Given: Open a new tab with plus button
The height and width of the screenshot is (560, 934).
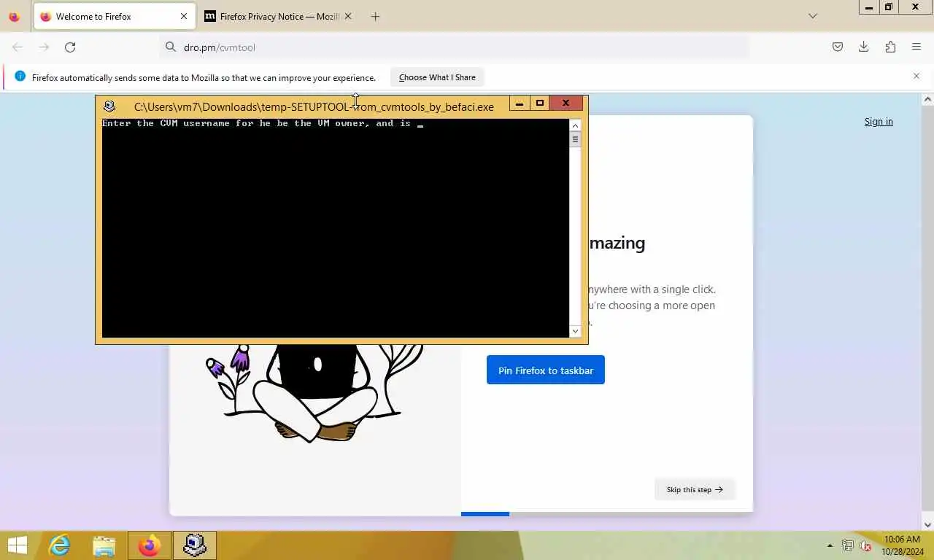Looking at the screenshot, I should point(375,16).
